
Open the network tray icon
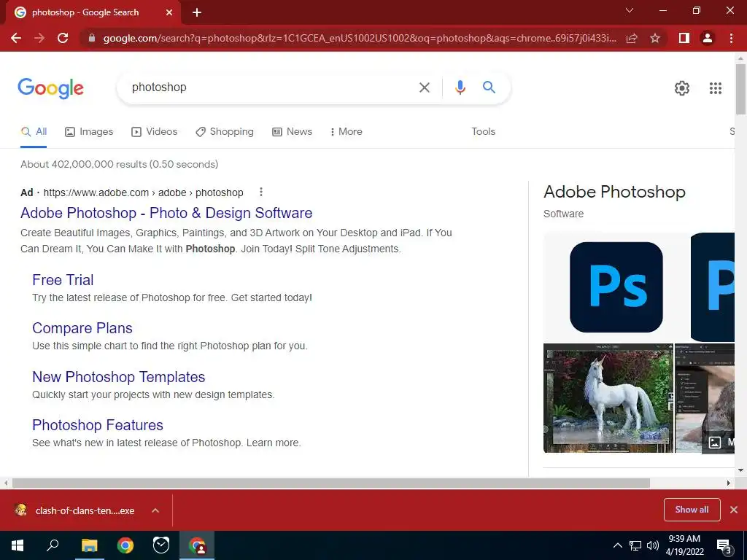pos(635,545)
